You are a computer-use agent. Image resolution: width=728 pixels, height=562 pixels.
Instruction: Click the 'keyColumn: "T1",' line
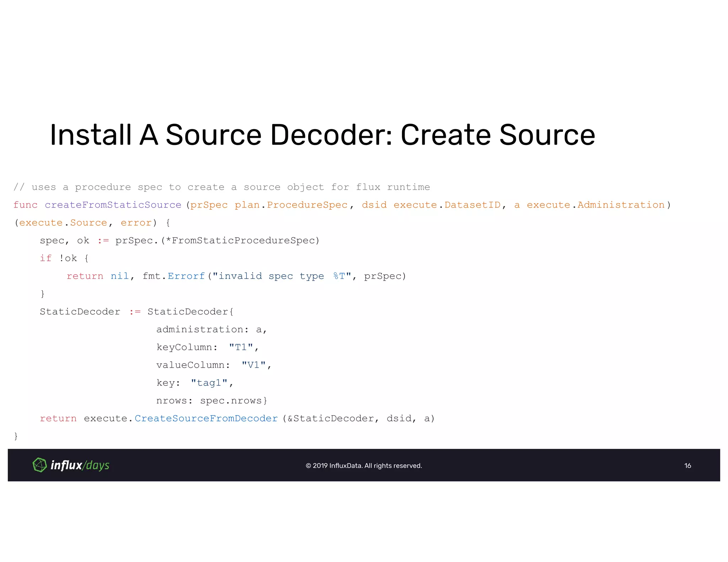tap(208, 347)
